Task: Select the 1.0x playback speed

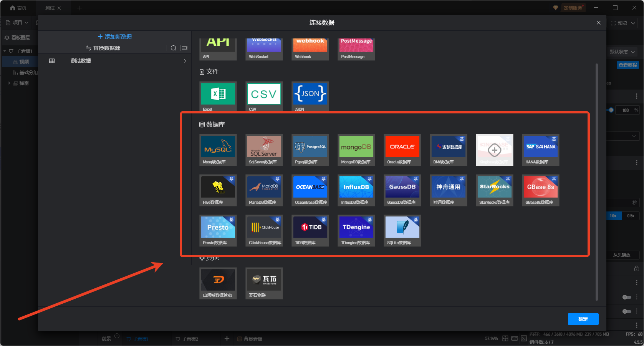Action: (x=614, y=216)
